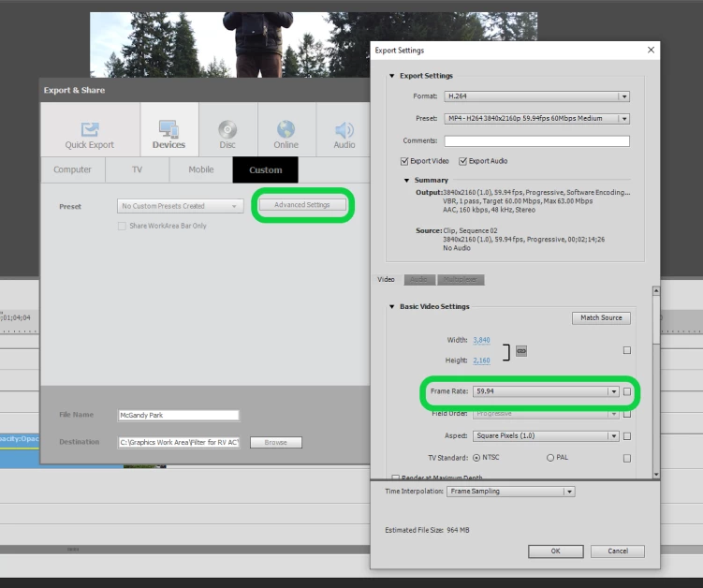
Task: Enable Share WorkArea Bar Only
Action: coord(122,226)
